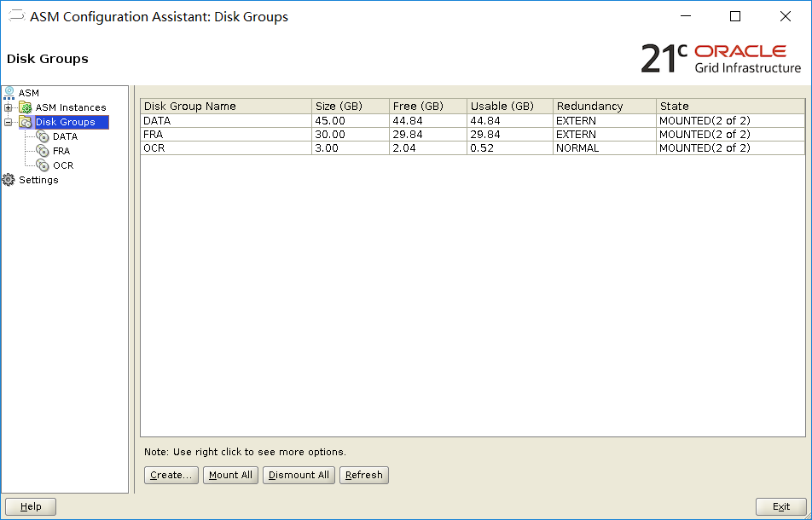Click the ASM Instances folder icon
812x520 pixels.
(25, 107)
